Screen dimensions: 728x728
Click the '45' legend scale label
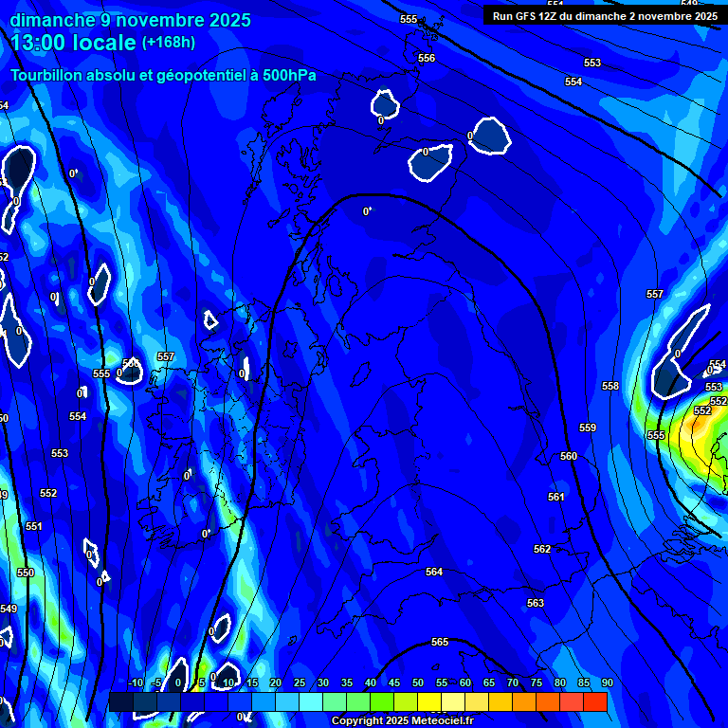393,682
